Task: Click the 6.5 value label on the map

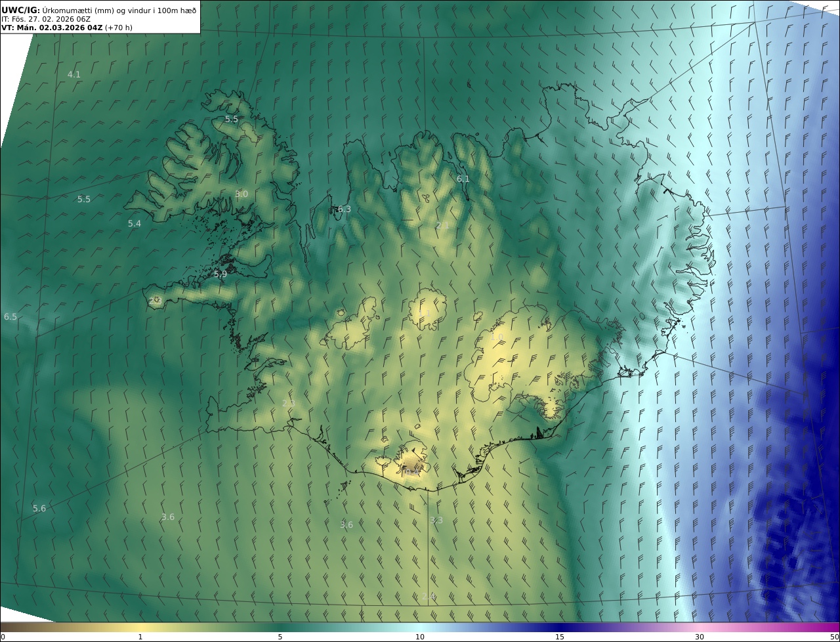Action: (x=10, y=317)
